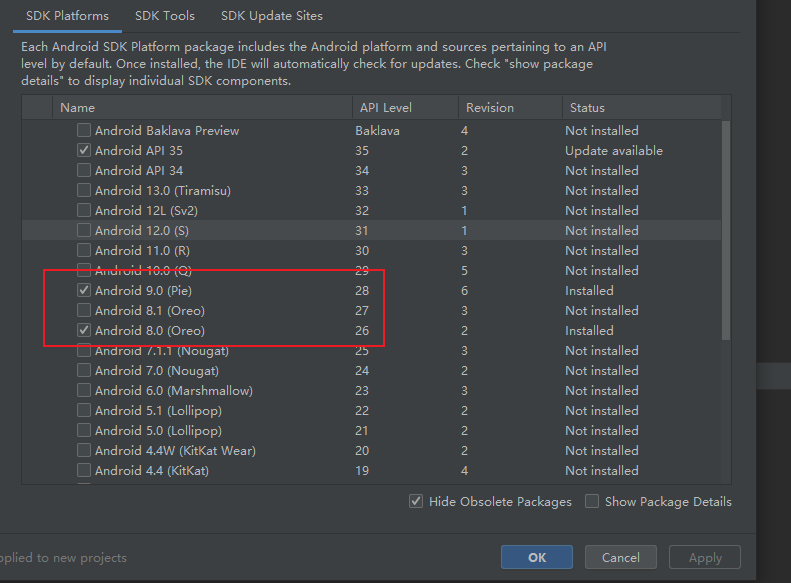Click the Cancel button
This screenshot has width=791, height=583.
(620, 558)
